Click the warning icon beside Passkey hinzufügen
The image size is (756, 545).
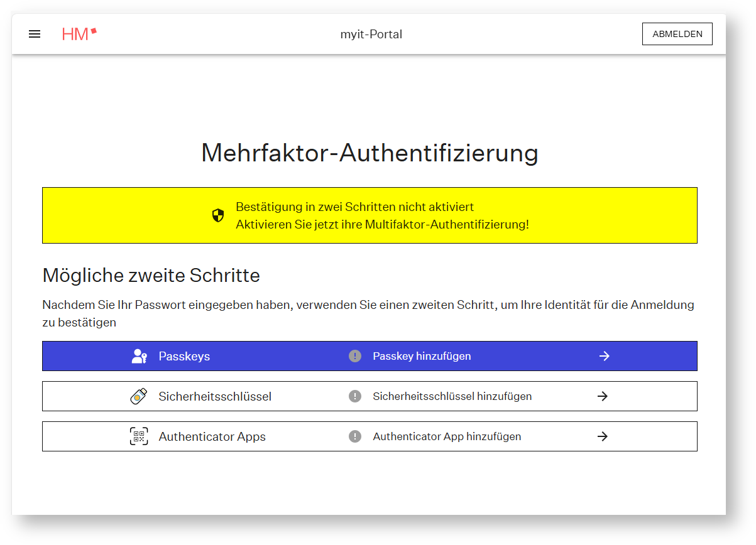355,356
